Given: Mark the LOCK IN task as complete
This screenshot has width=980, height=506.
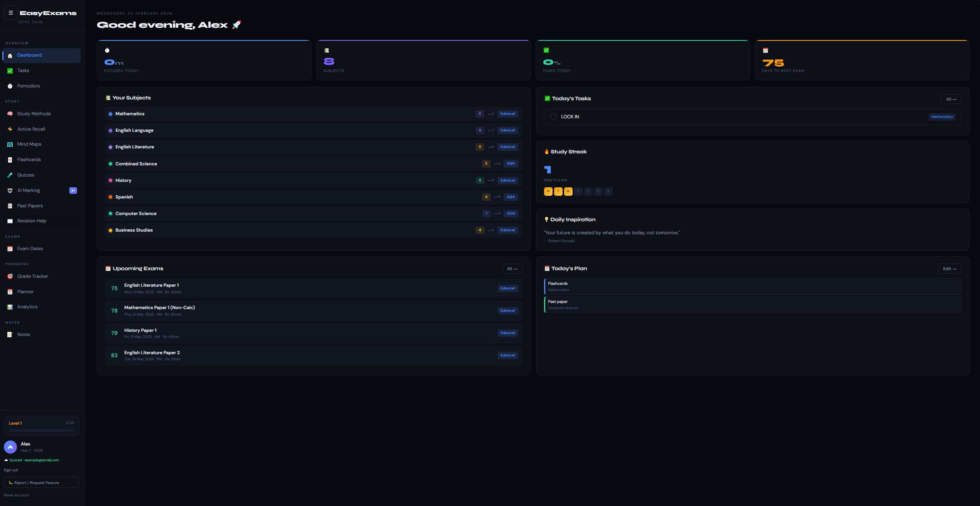Looking at the screenshot, I should 553,117.
